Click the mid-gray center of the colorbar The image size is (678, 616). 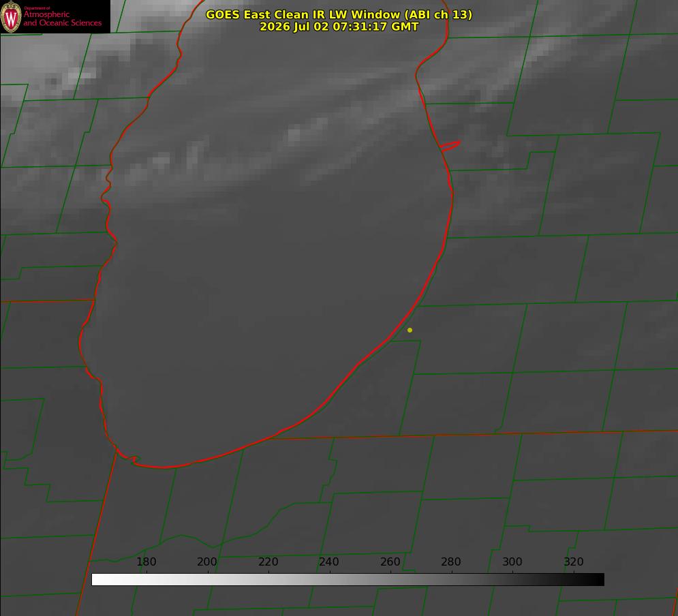[348, 580]
